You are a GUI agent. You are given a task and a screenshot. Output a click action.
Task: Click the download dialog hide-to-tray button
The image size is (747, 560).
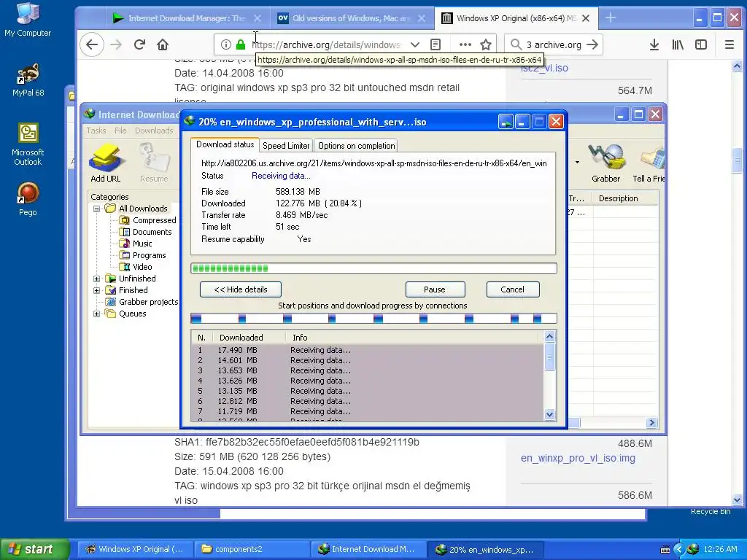click(506, 122)
